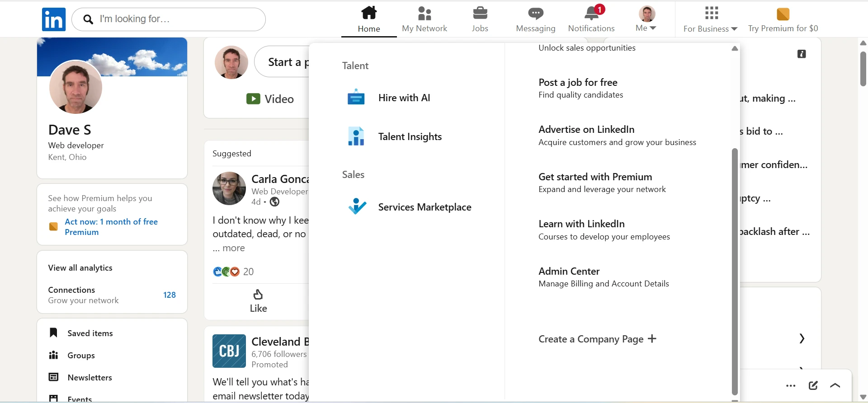Viewport: 868px width, 403px height.
Task: Open messaging options three dots
Action: [791, 386]
